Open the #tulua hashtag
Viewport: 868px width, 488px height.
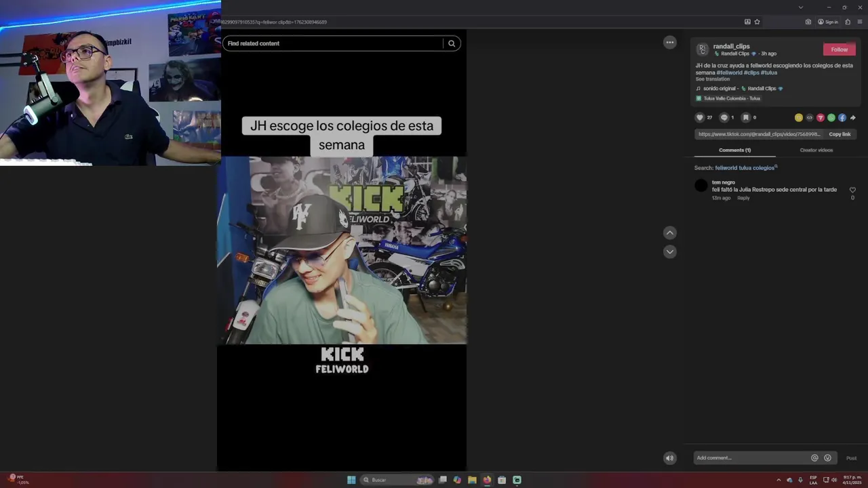[769, 73]
